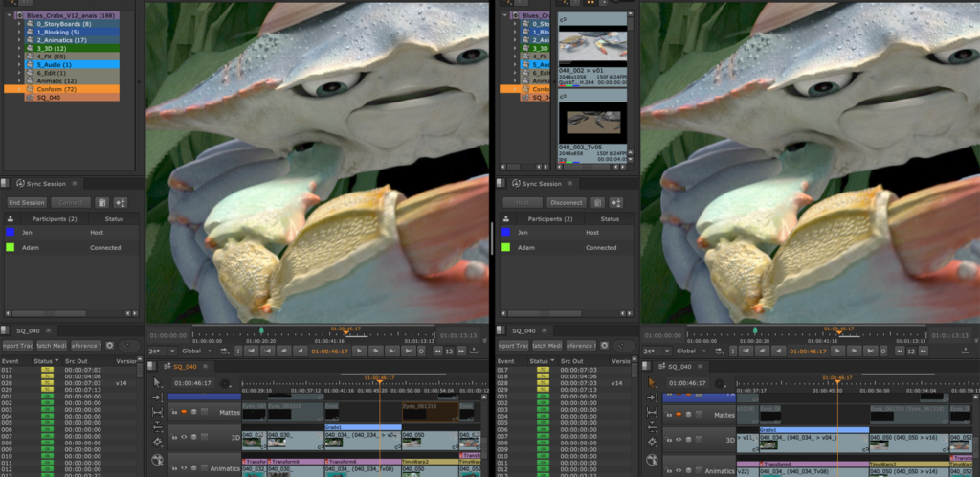This screenshot has width=980, height=477.
Task: Select SQ_040 timeline tab in right window
Action: coord(680,367)
